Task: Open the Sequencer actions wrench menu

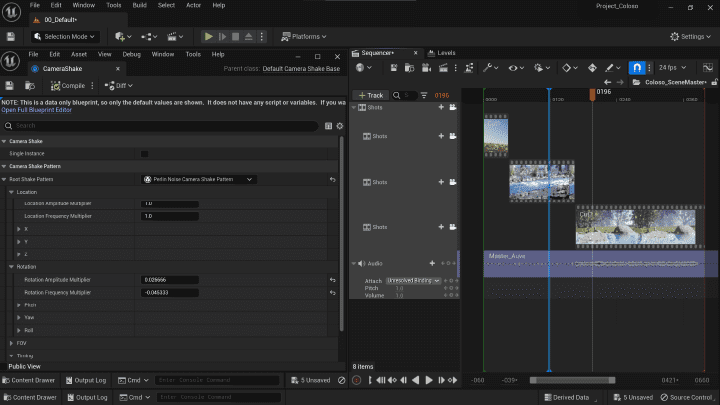Action: pos(490,68)
